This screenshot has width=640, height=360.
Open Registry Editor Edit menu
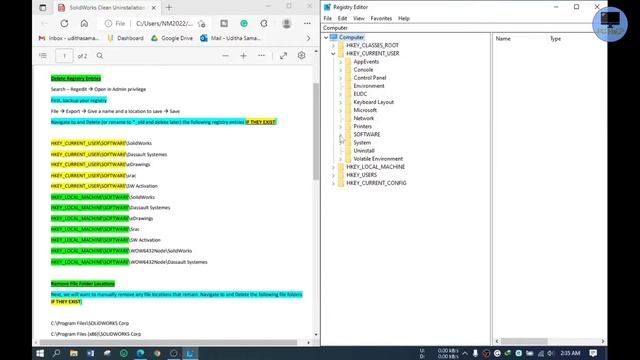(x=342, y=18)
